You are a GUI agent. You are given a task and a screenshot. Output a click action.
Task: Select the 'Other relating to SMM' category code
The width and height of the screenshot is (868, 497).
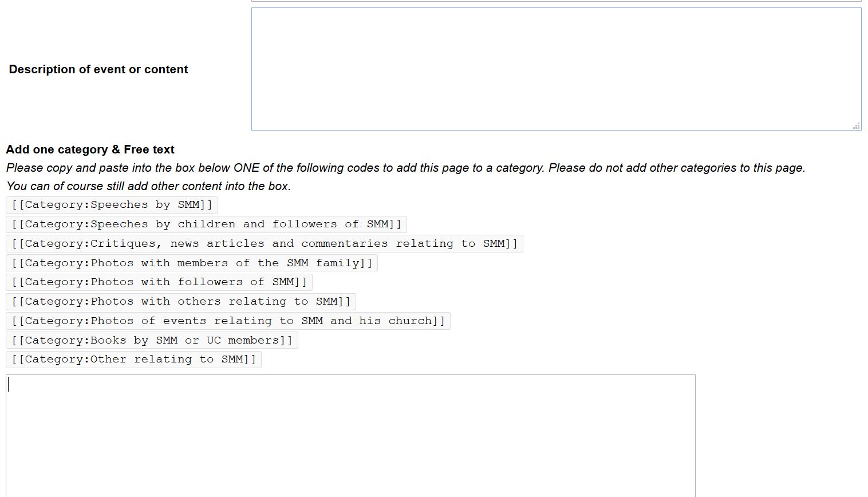133,360
